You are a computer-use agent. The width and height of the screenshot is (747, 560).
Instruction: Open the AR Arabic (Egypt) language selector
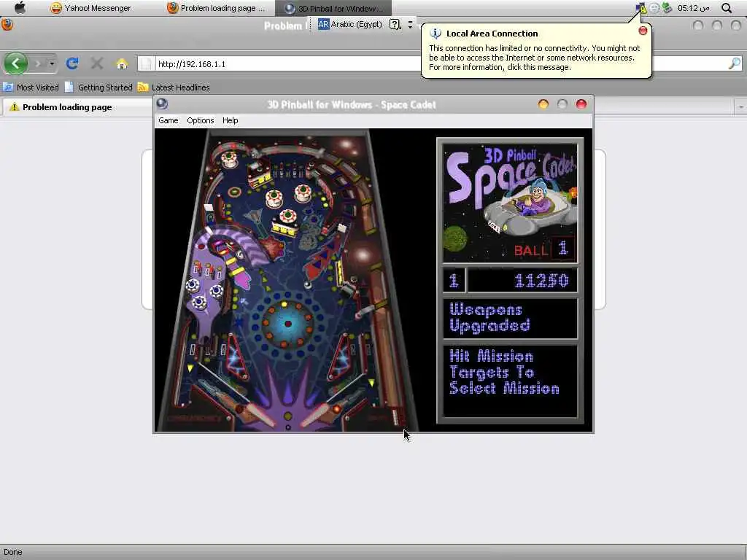click(350, 24)
